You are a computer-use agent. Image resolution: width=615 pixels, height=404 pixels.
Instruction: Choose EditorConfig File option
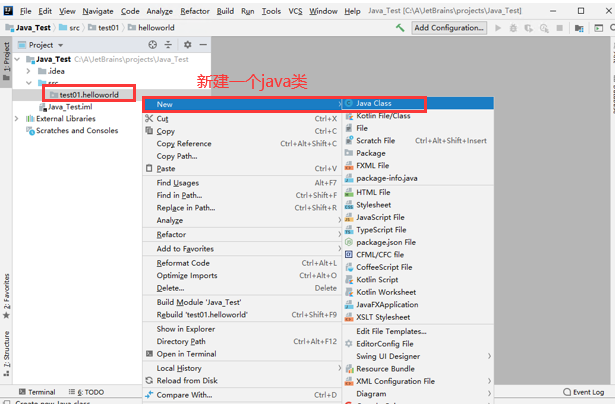coord(418,344)
